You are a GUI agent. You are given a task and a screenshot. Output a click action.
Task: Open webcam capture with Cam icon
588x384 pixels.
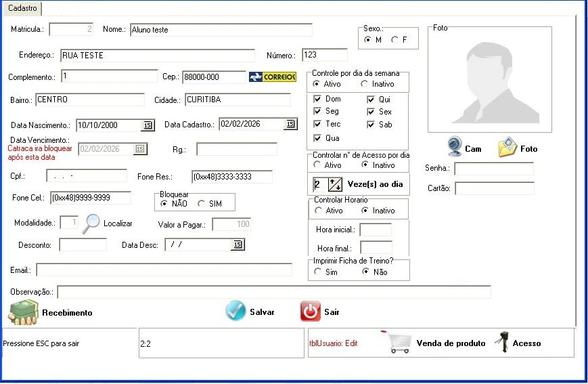[x=455, y=147]
